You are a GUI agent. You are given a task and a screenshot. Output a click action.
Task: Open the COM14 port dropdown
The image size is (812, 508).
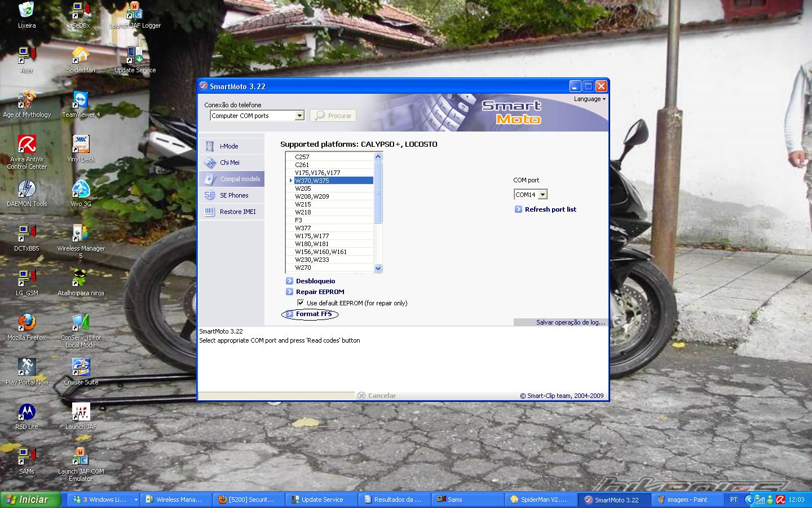pos(542,195)
